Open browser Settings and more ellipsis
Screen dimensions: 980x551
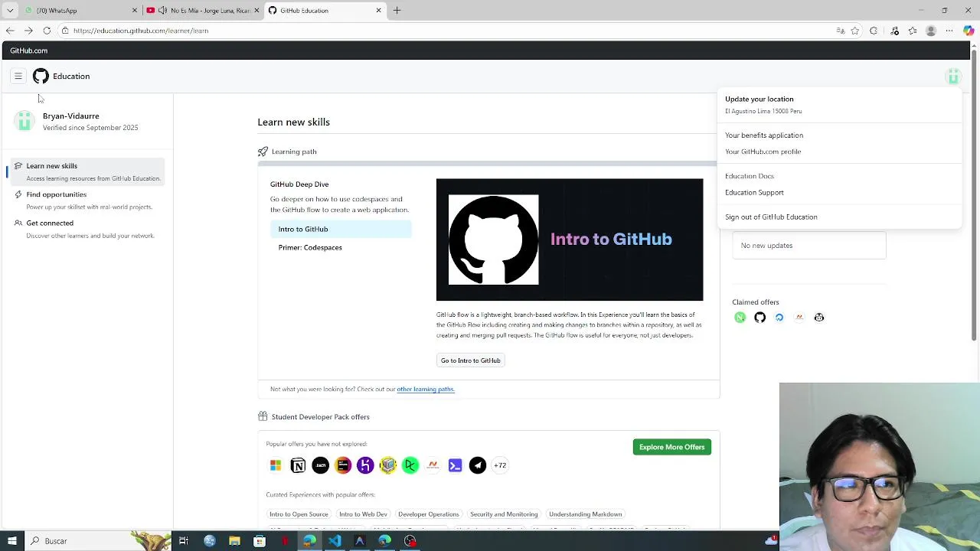point(949,31)
